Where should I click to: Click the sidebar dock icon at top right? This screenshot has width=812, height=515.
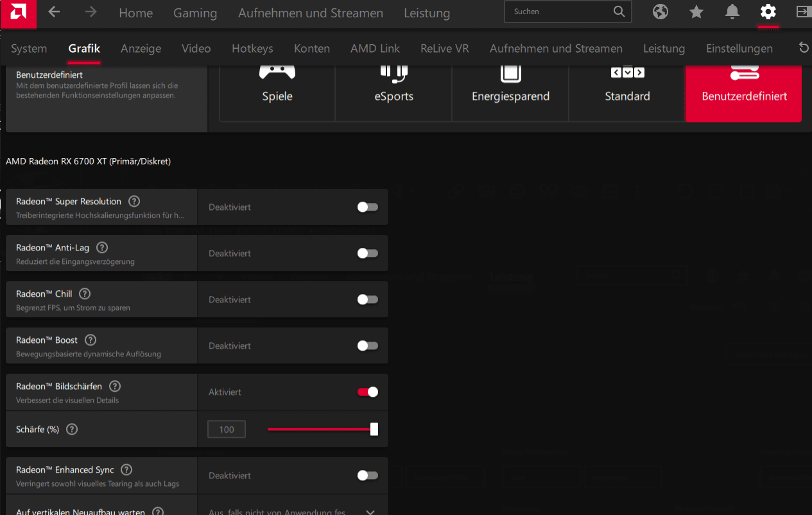coord(803,12)
